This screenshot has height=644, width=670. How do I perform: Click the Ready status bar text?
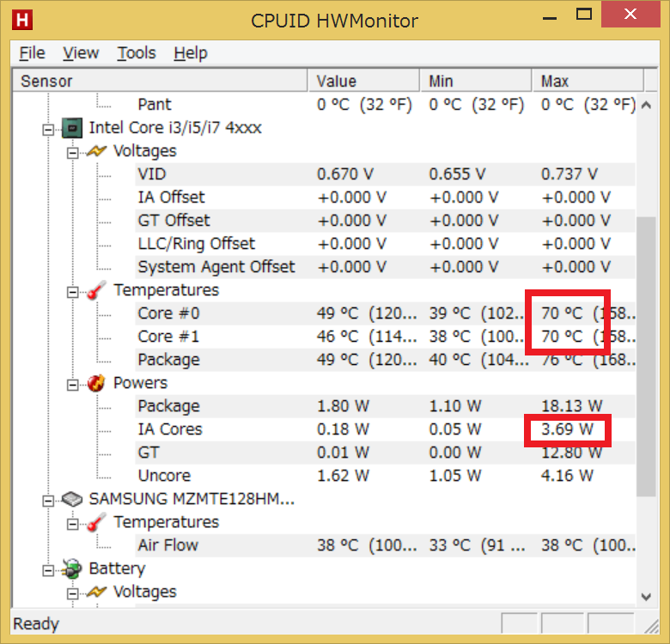36,624
